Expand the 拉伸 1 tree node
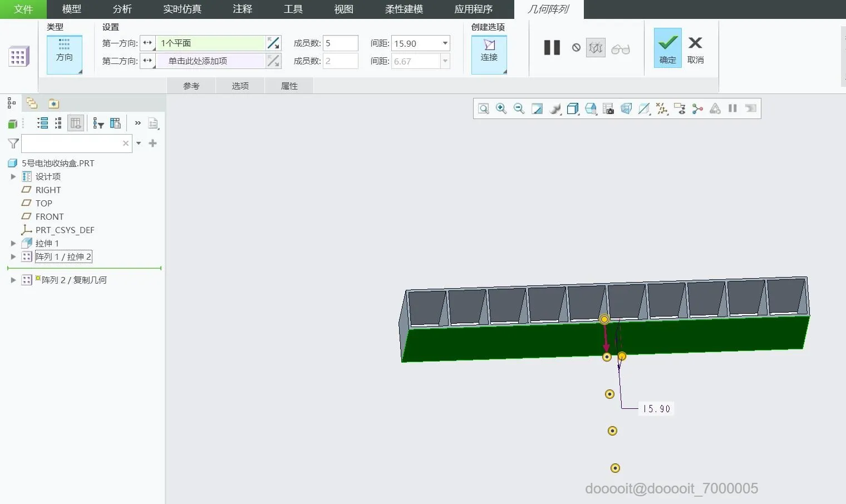 click(13, 243)
